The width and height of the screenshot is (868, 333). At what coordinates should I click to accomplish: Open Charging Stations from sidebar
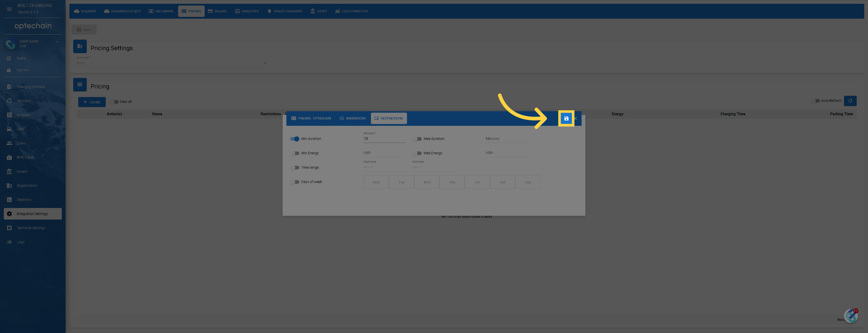tap(31, 87)
